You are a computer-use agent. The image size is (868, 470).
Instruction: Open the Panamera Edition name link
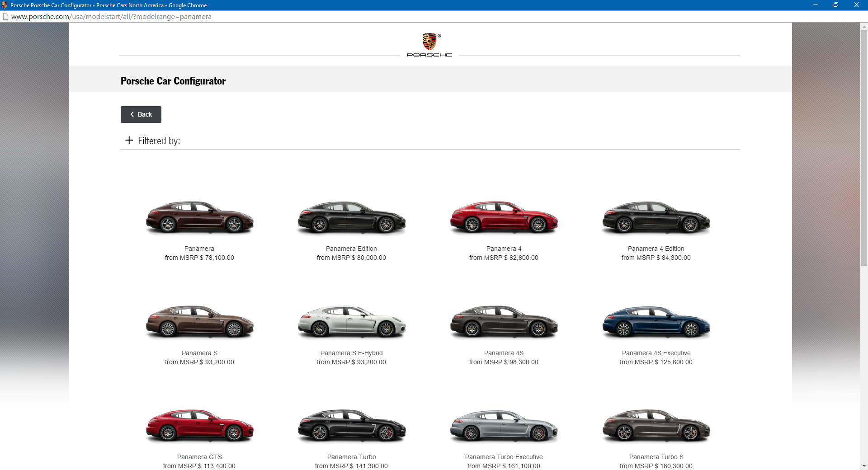coord(351,249)
